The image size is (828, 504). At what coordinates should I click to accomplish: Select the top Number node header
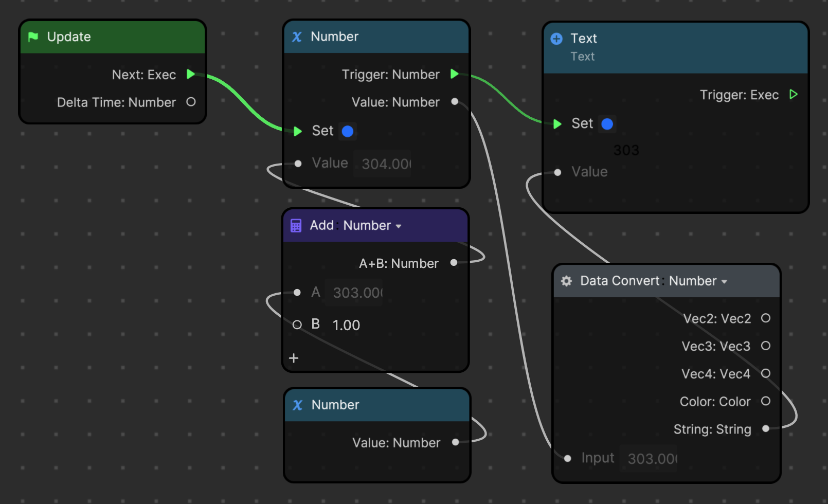376,37
